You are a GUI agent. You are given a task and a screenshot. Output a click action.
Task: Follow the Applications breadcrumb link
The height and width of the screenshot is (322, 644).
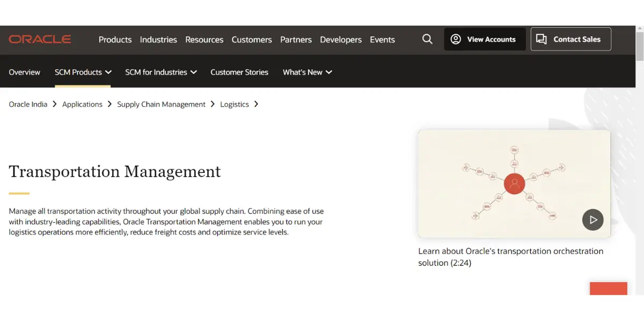tap(82, 104)
